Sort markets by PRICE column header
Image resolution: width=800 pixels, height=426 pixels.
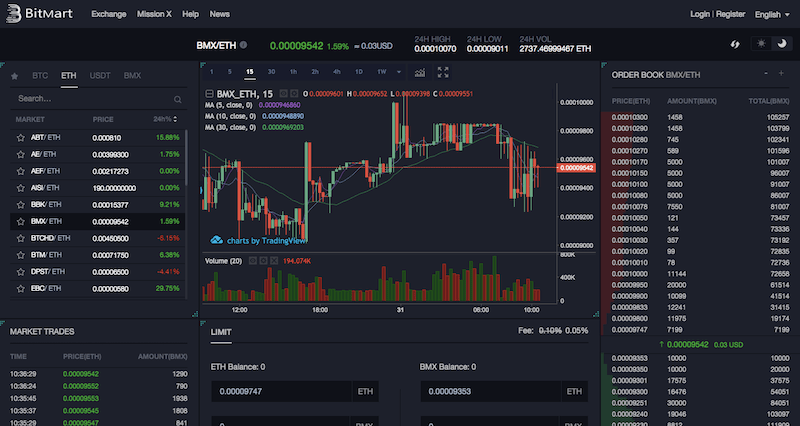point(103,119)
